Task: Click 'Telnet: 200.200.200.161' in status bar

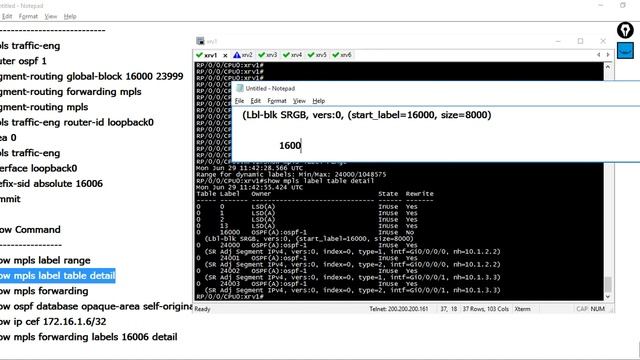Action: [399, 309]
